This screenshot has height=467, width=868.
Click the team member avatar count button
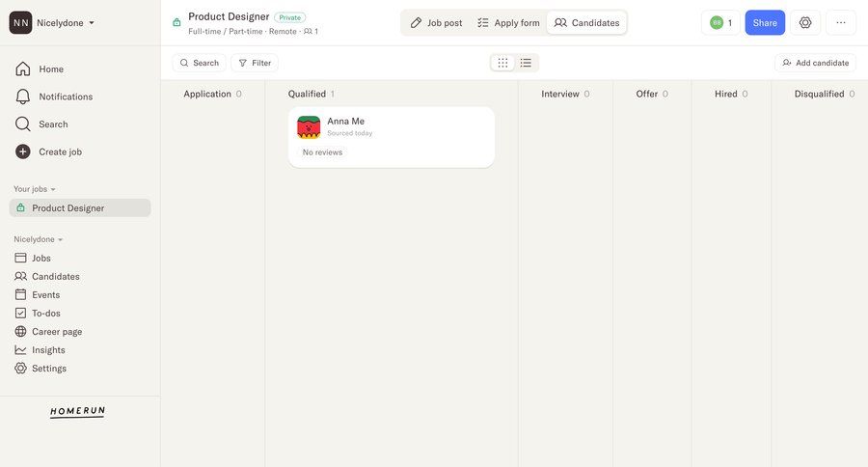point(720,23)
